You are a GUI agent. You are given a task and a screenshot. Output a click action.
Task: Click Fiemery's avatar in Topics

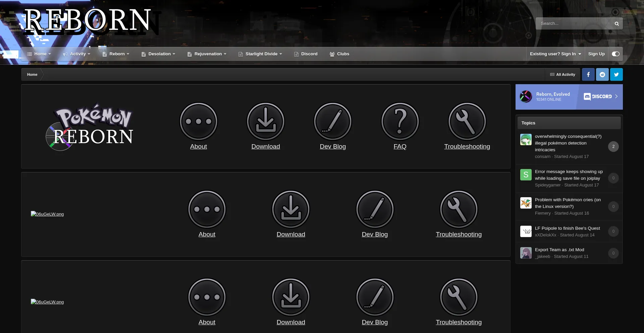pyautogui.click(x=526, y=203)
